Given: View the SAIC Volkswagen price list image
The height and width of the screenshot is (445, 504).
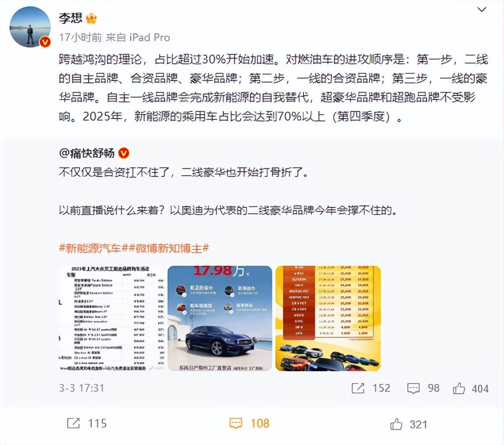Looking at the screenshot, I should (111, 318).
